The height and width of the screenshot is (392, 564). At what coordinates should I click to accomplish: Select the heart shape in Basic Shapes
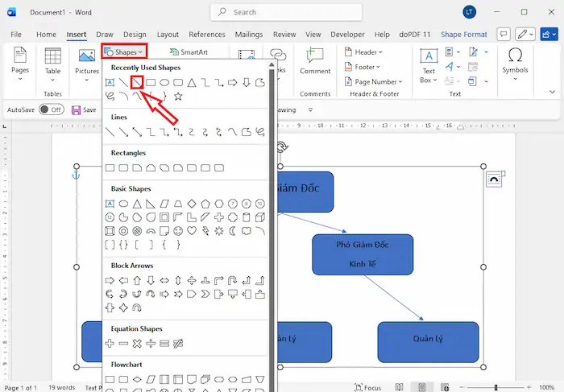click(x=192, y=231)
